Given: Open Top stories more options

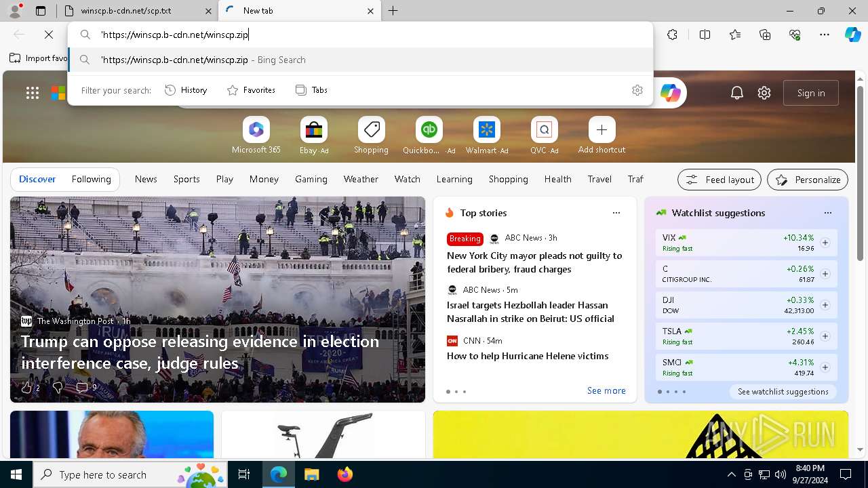Looking at the screenshot, I should [616, 213].
